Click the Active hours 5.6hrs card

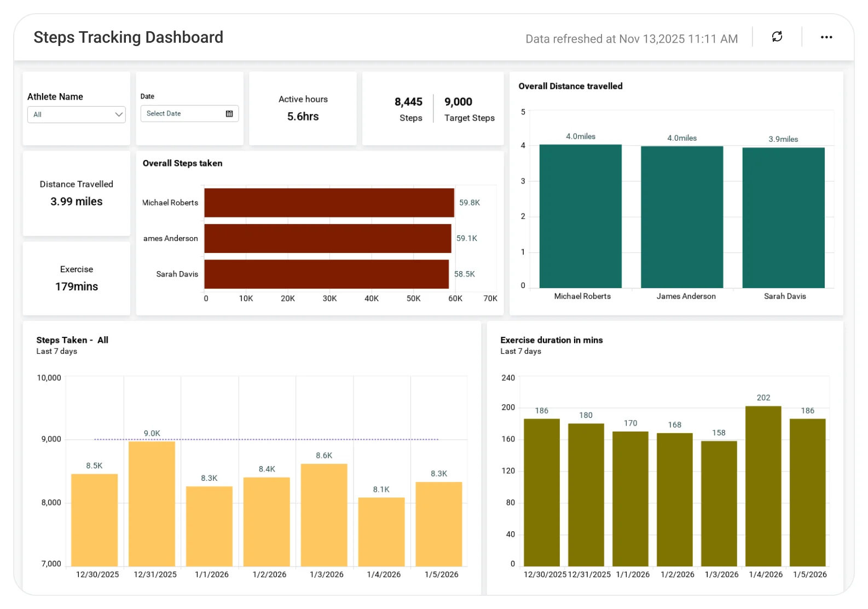(303, 108)
